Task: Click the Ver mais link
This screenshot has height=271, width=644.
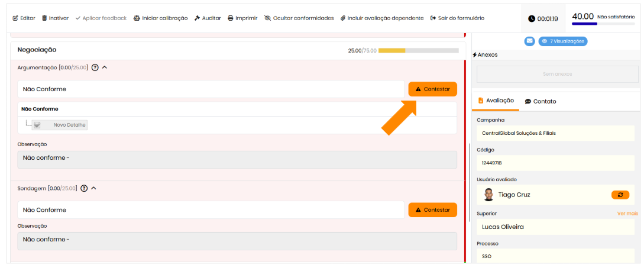Action: 627,213
